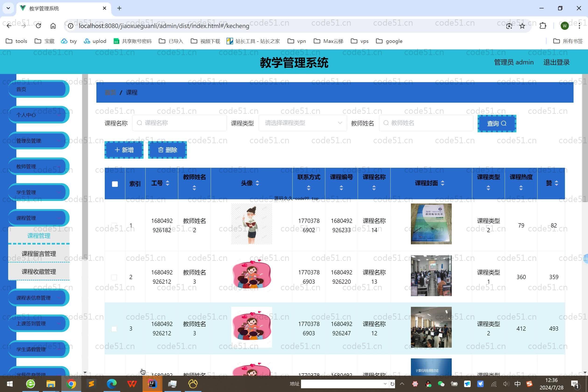This screenshot has height=392, width=588.
Task: Focus the 课程名称 search input
Action: point(179,123)
